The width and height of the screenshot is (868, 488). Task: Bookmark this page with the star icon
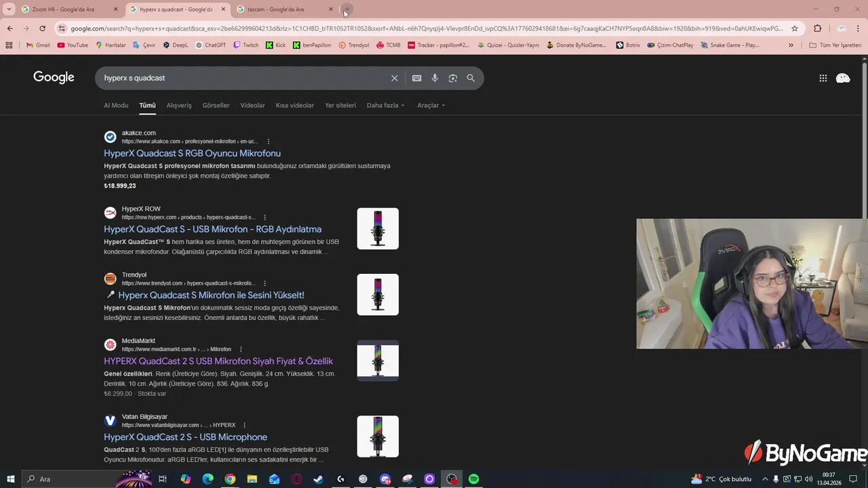(x=795, y=28)
